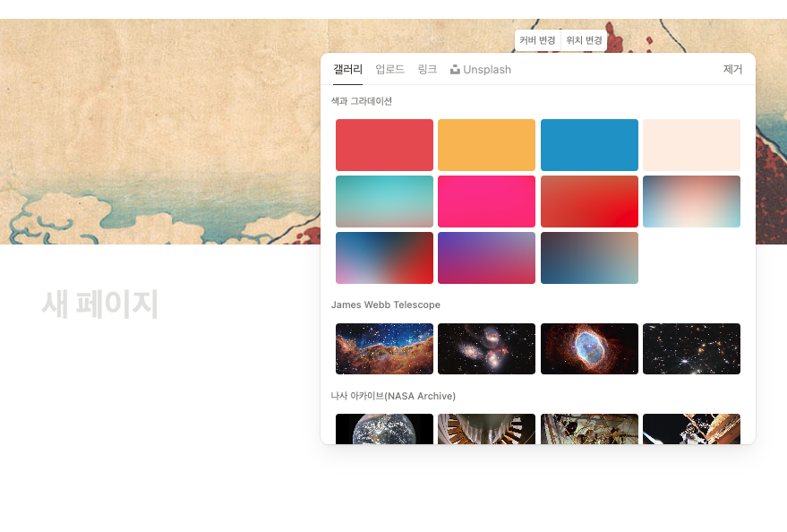Select the first James Webb Telescope nebula thumbnail
Screen dimensions: 787x532
384,348
